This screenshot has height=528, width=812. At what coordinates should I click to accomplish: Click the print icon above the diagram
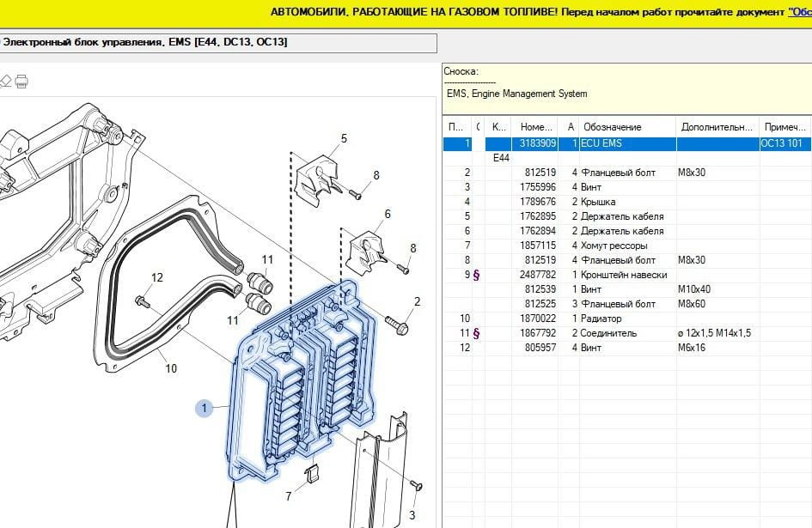coord(21,82)
